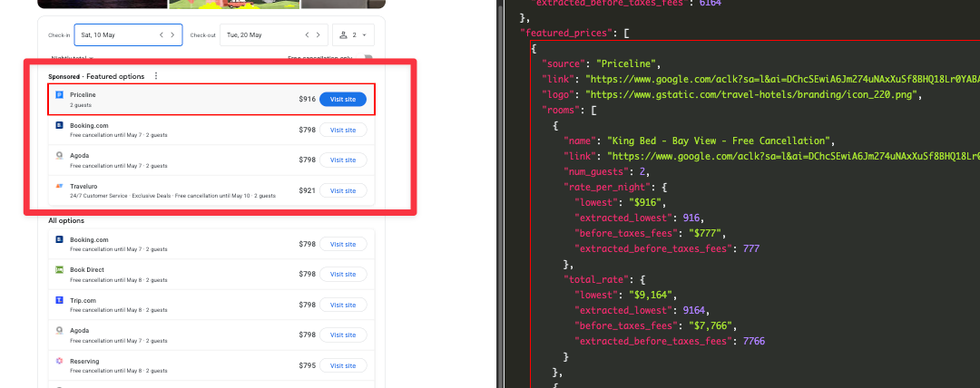Screen dimensions: 980x388
Task: Open the Check-in date field Sat, 10 May
Action: point(128,35)
